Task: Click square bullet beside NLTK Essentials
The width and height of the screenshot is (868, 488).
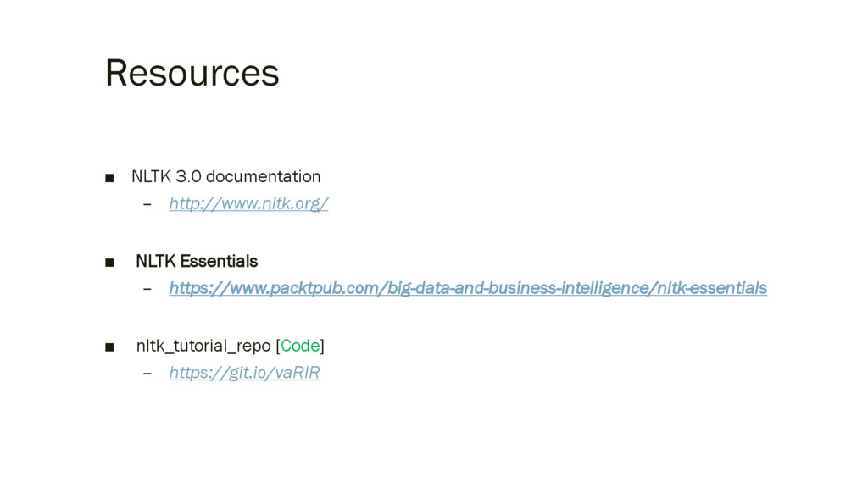Action: (109, 263)
